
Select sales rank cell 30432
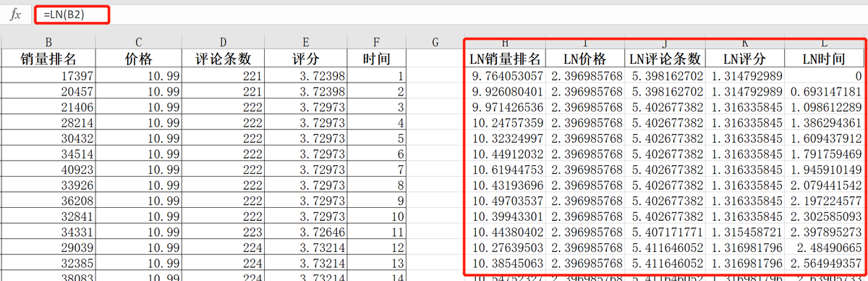pyautogui.click(x=48, y=139)
